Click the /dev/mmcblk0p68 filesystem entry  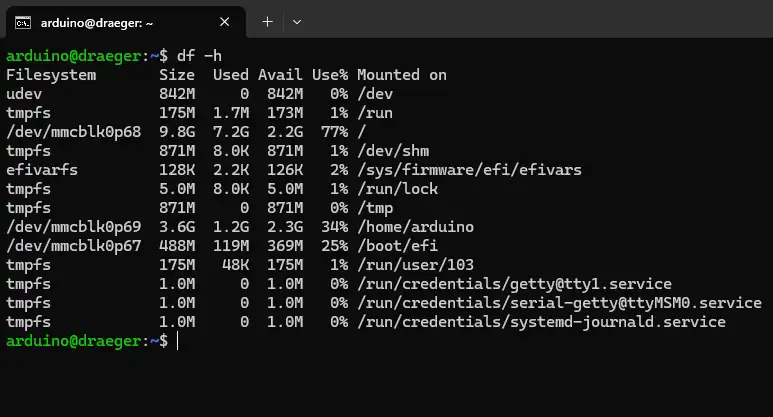pyautogui.click(x=73, y=132)
